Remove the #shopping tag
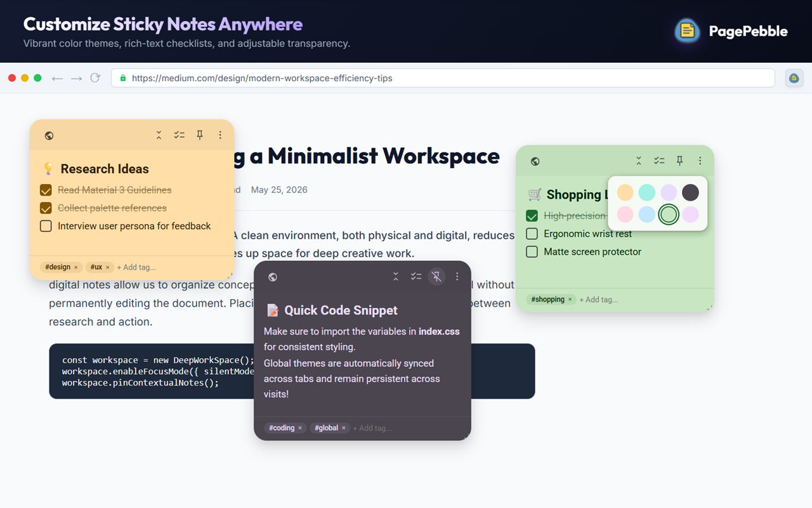The height and width of the screenshot is (508, 812). (x=570, y=300)
